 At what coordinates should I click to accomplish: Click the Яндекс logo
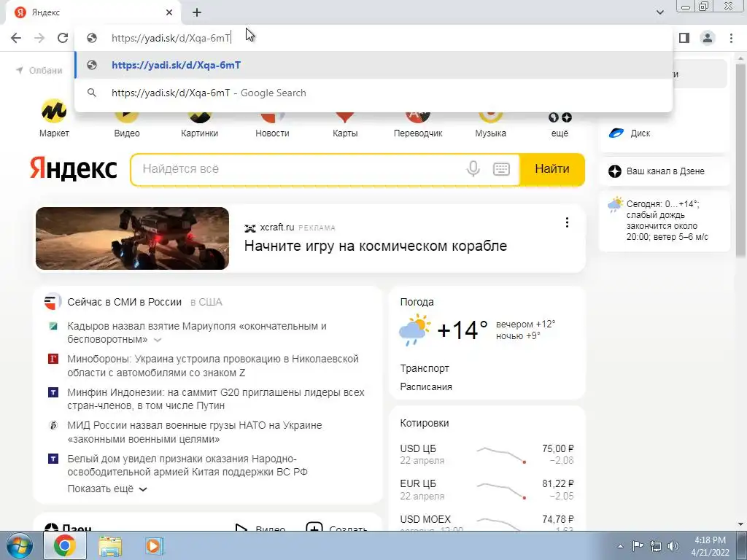point(74,169)
